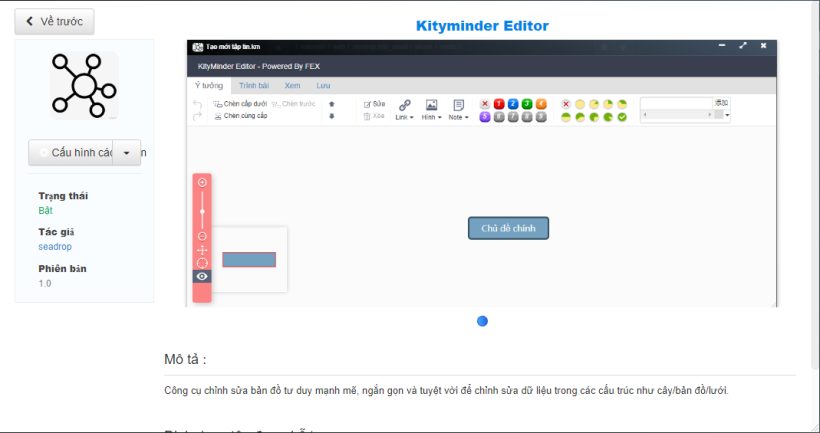Click the Cấu hình các button
The image size is (820, 433).
click(x=71, y=153)
